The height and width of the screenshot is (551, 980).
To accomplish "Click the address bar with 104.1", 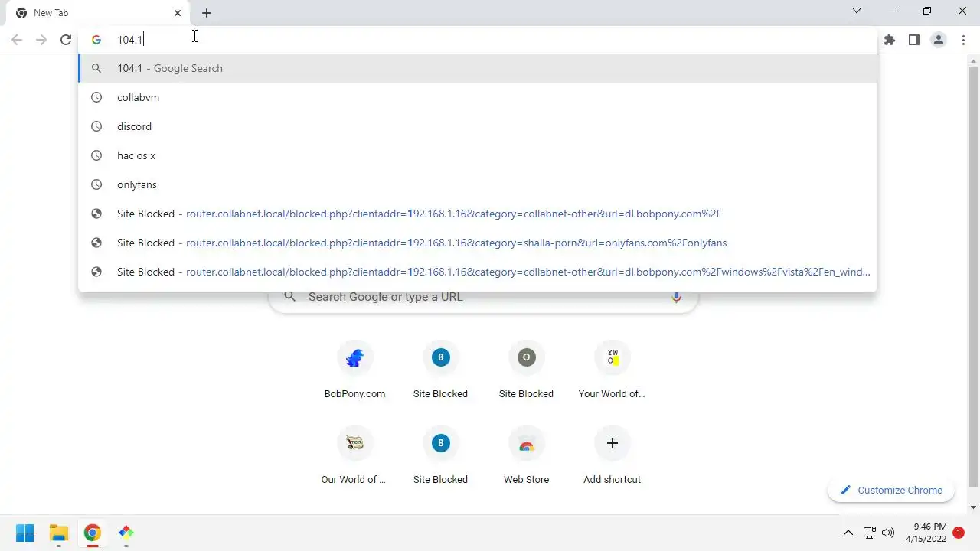I will point(478,40).
